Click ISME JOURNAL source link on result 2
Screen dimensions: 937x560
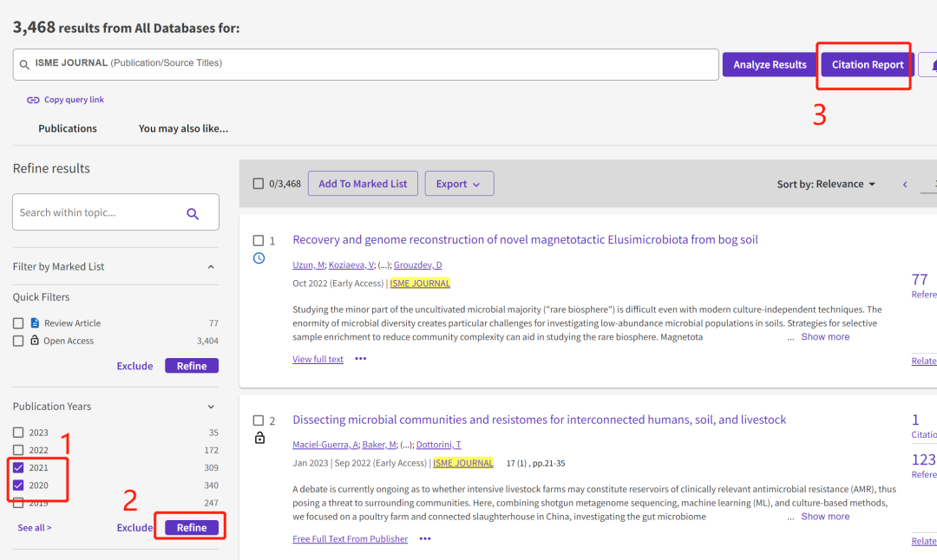click(463, 463)
